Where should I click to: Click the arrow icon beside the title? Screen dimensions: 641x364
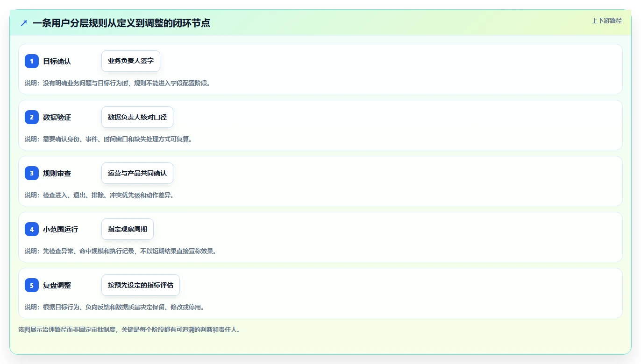coord(23,23)
